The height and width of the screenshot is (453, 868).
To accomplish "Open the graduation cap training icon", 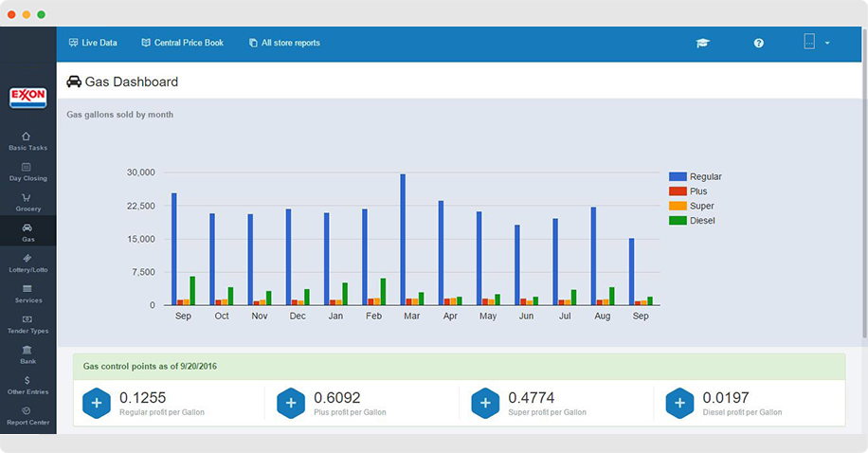I will (x=702, y=44).
